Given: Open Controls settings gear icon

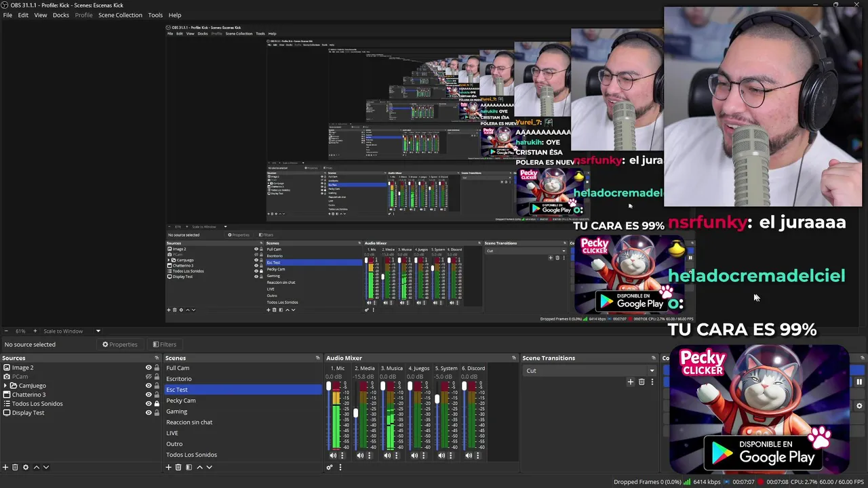Looking at the screenshot, I should [859, 406].
